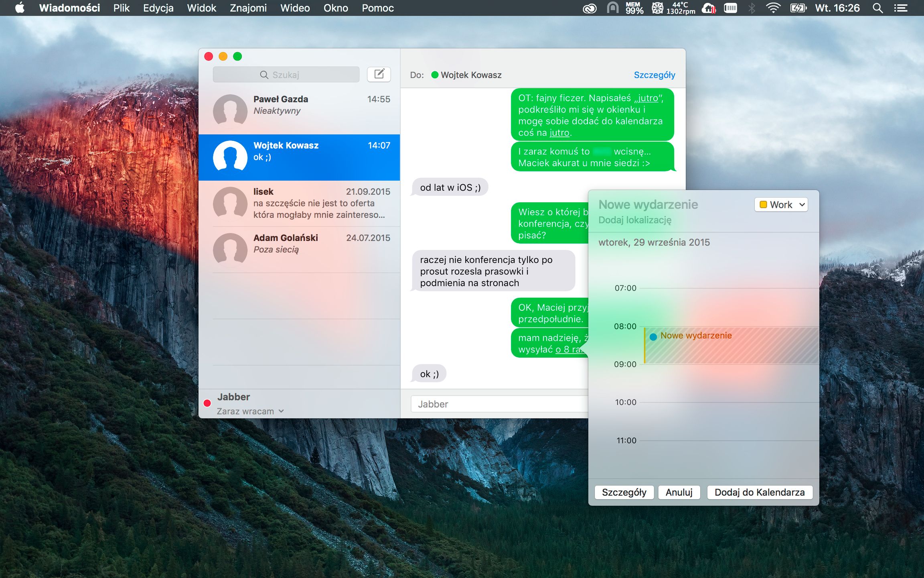Click the blue Szczegóły link in the conversation header
The width and height of the screenshot is (924, 578).
(x=654, y=75)
